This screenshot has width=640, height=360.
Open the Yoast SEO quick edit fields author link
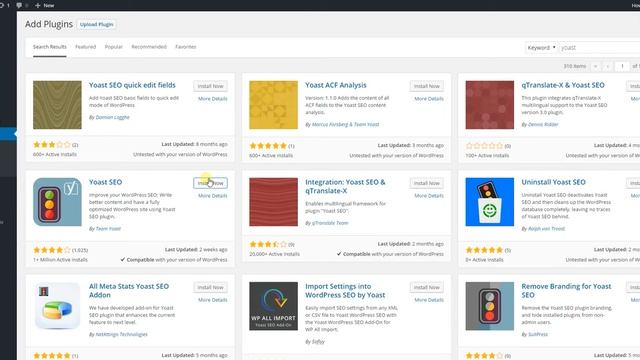click(112, 118)
